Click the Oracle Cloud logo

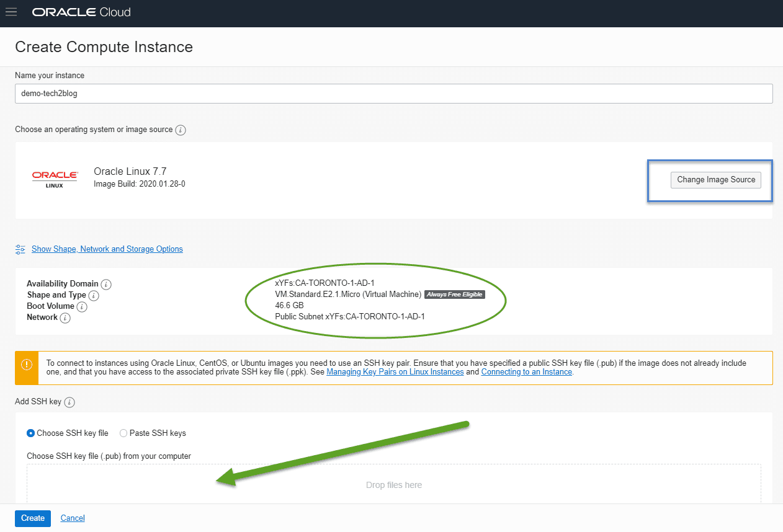click(81, 12)
